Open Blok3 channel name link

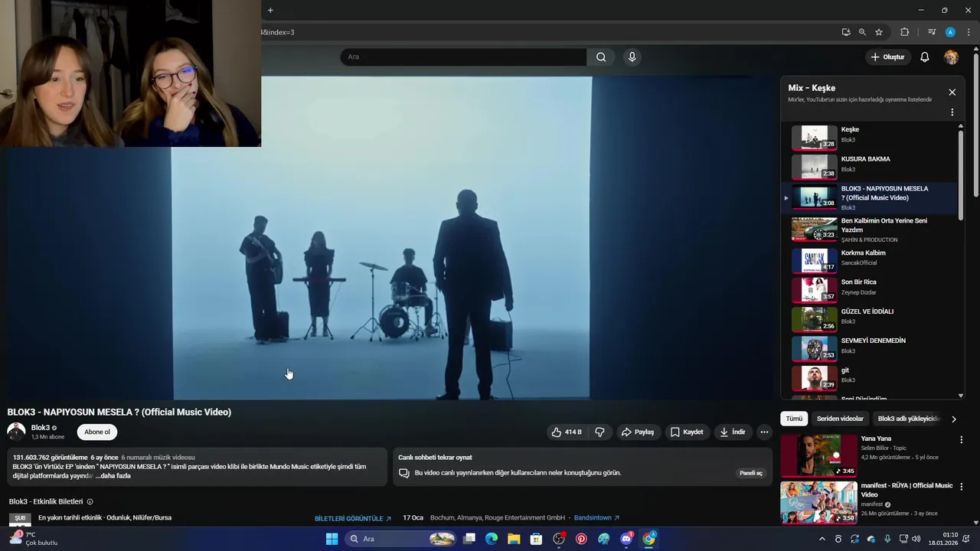tap(41, 428)
